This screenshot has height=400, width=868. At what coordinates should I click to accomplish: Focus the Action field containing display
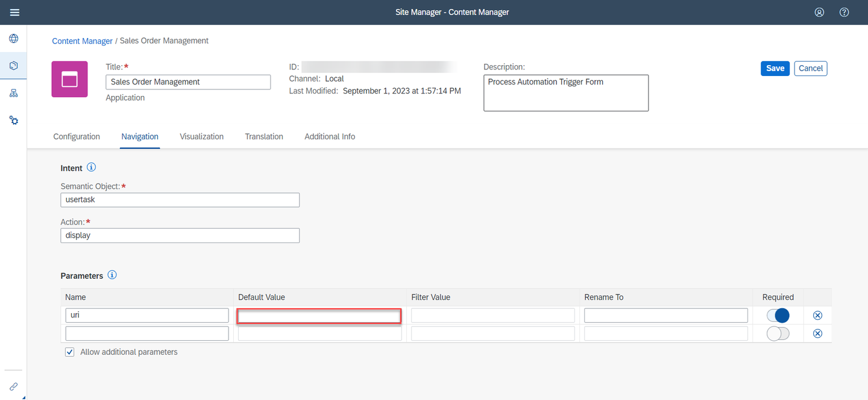pyautogui.click(x=180, y=235)
